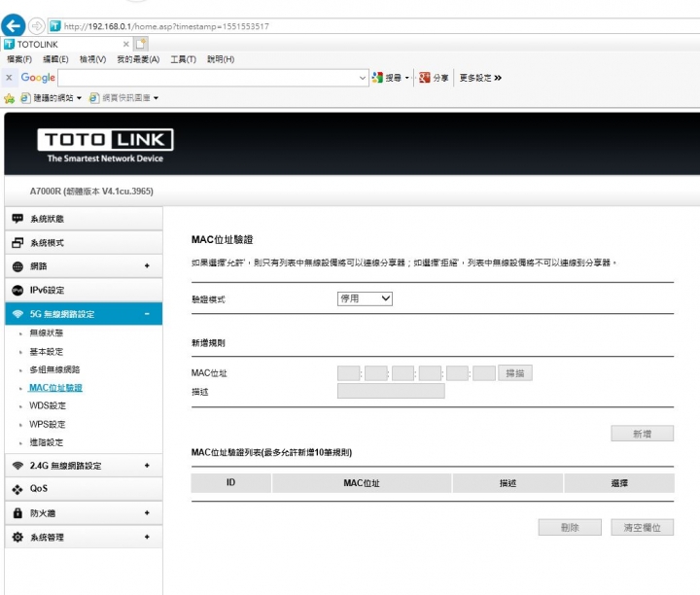Open the web slice gallery (網頁快訊圖庫) dropdown arrow

[x=156, y=98]
